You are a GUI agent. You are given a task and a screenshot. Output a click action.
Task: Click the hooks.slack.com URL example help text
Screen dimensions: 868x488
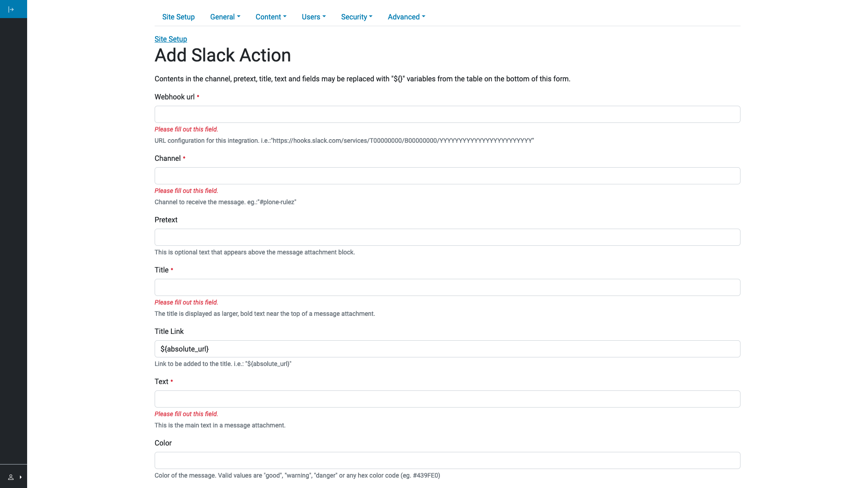click(x=344, y=141)
